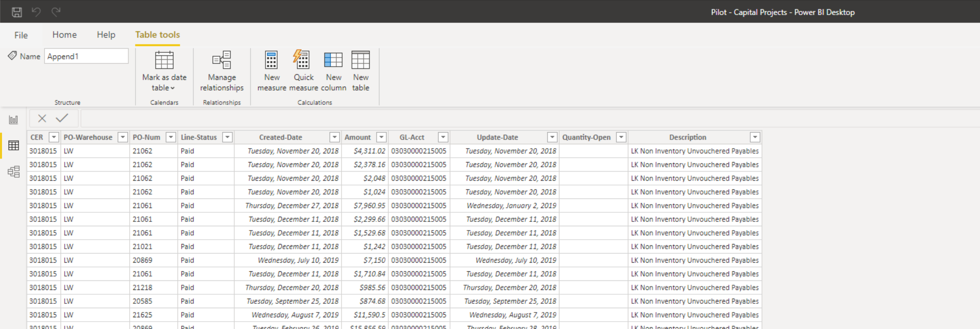Select the Amount column header

(357, 137)
